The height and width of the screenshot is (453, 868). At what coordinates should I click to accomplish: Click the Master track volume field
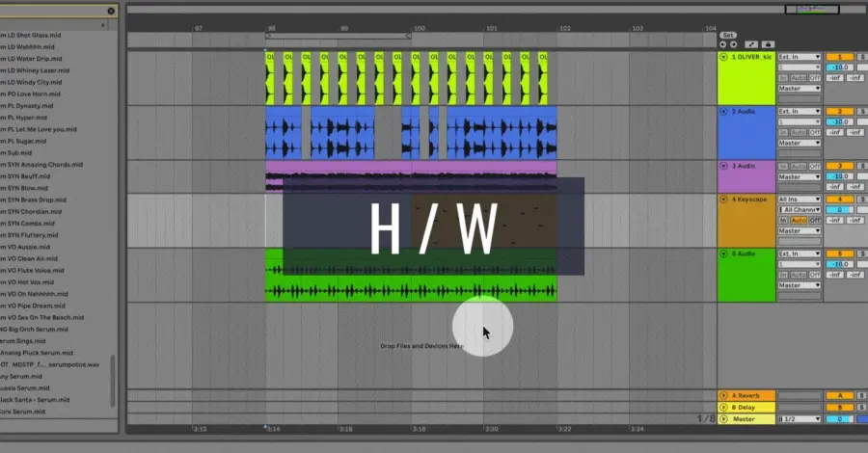840,418
